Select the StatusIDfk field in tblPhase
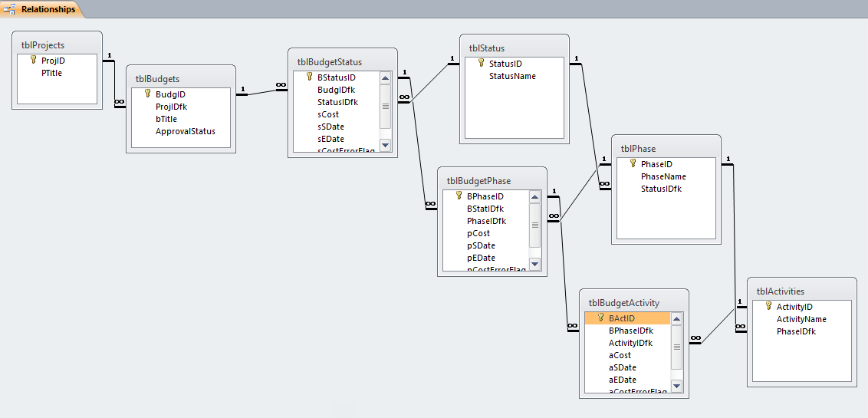Screen dimensions: 868x418 (661, 188)
